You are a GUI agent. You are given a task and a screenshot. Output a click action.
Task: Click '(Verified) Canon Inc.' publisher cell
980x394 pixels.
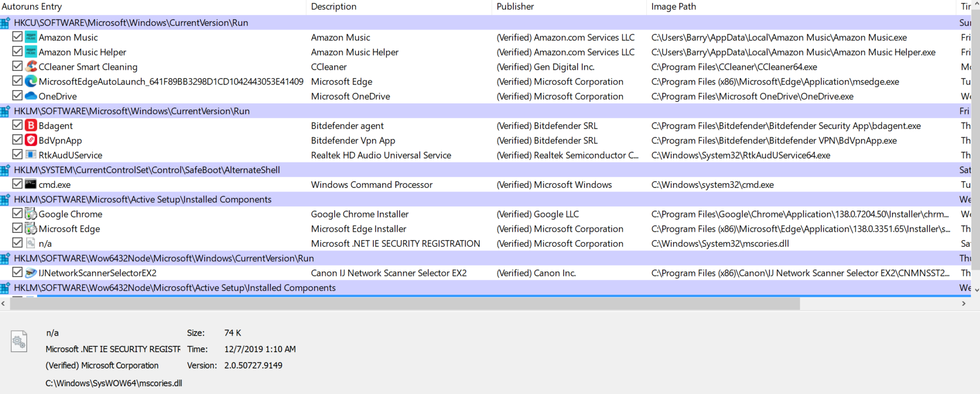(x=536, y=273)
